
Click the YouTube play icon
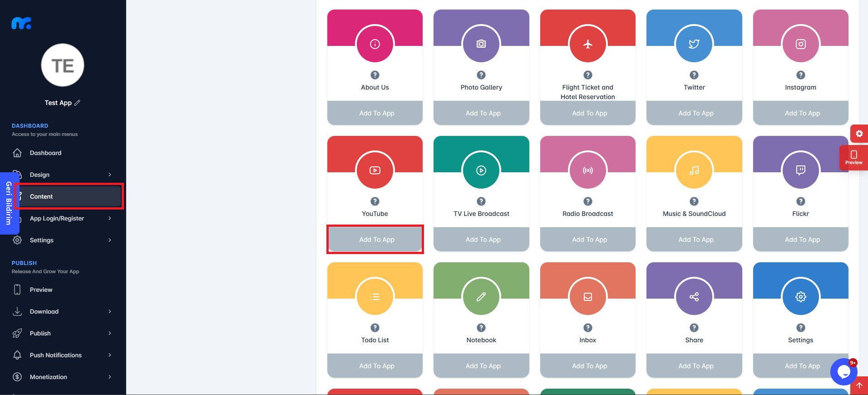click(375, 170)
